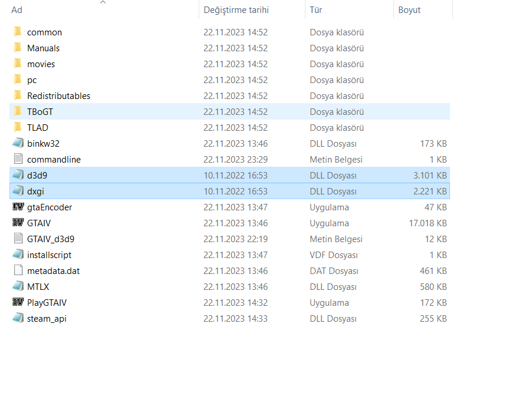This screenshot has height=393, width=532.
Task: Select the metadata.dat file name
Action: (x=53, y=271)
